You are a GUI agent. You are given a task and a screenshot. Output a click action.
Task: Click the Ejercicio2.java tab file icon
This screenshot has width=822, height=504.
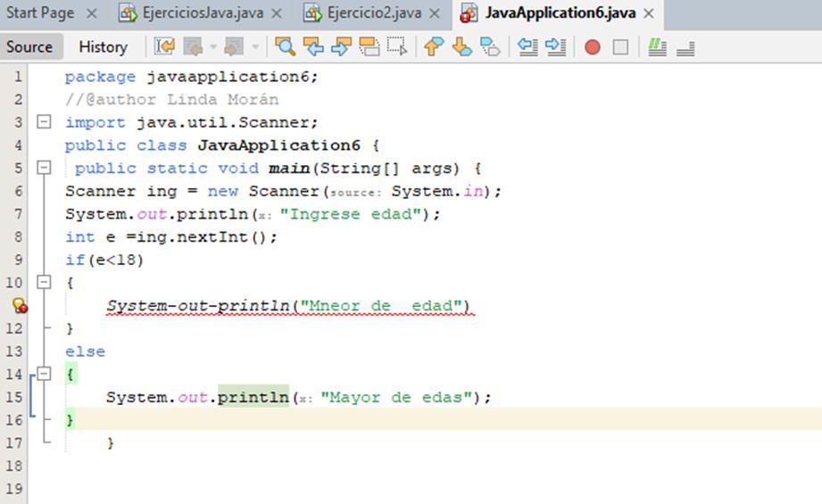[x=312, y=13]
